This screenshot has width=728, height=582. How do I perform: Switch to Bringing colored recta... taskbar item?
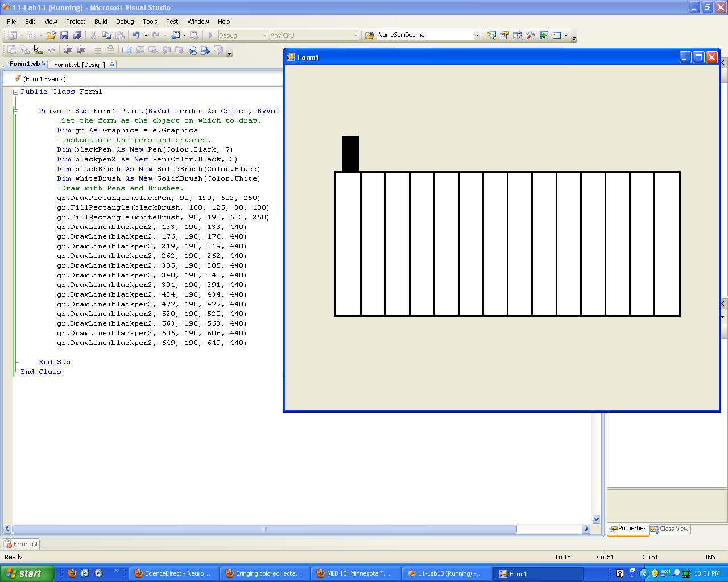[264, 573]
